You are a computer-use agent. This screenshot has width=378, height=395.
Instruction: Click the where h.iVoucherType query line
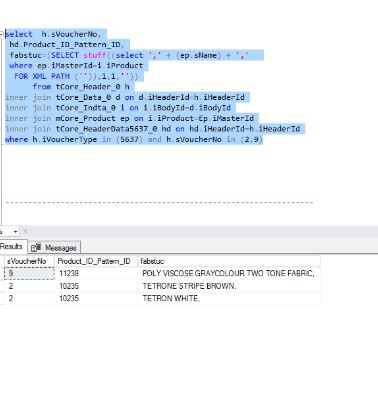[134, 139]
